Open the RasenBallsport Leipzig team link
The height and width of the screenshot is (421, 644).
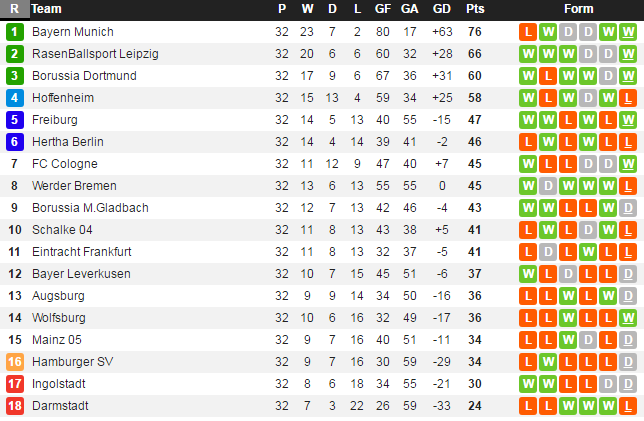tap(95, 54)
